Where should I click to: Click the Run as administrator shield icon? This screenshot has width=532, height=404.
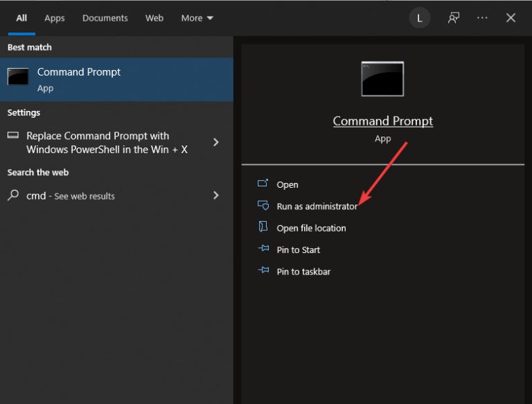click(263, 205)
